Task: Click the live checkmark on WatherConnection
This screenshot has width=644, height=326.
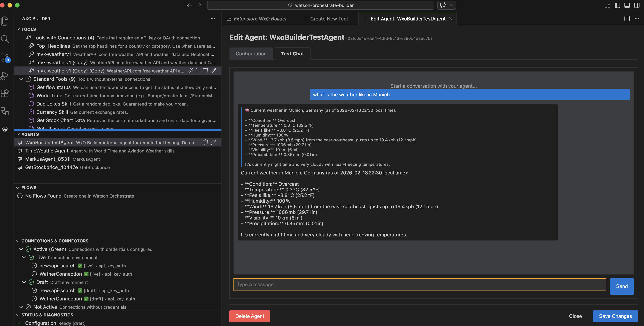Action: click(86, 274)
